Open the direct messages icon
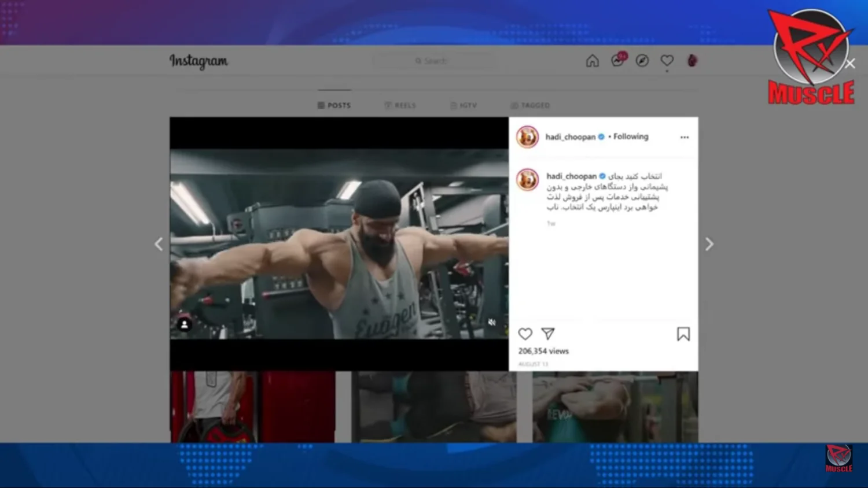Screen dimensions: 868x488 (618, 60)
